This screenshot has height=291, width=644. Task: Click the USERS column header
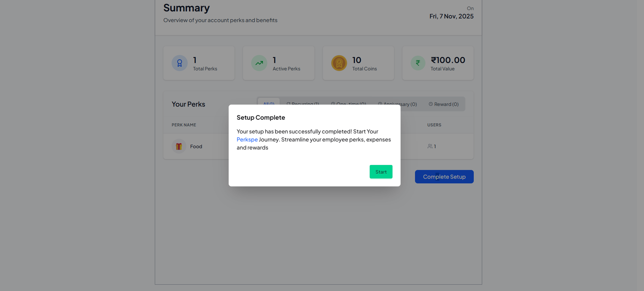434,125
